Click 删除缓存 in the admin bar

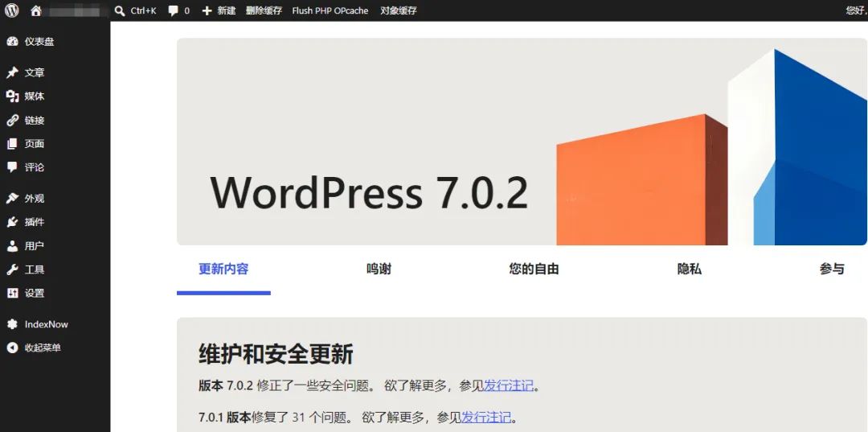(x=264, y=10)
